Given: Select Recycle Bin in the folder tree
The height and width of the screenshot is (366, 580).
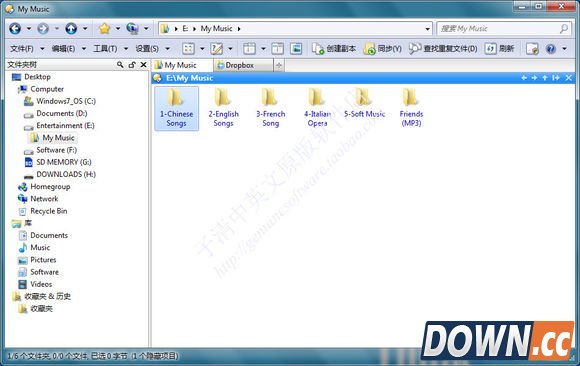Looking at the screenshot, I should pos(48,211).
